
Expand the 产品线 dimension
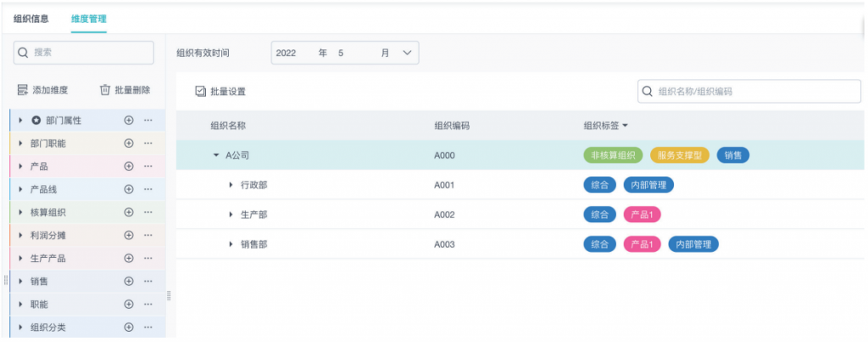(x=21, y=189)
